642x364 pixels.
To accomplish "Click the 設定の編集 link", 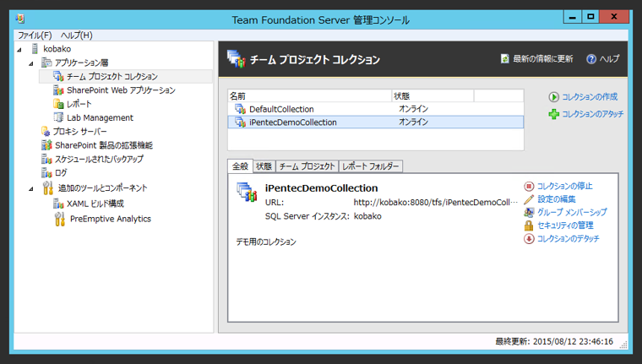I will point(557,199).
